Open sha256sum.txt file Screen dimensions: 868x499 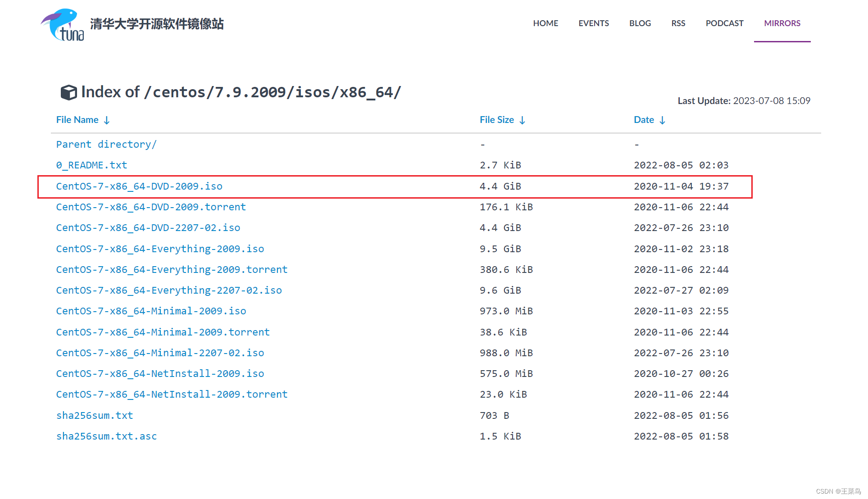[x=95, y=416]
